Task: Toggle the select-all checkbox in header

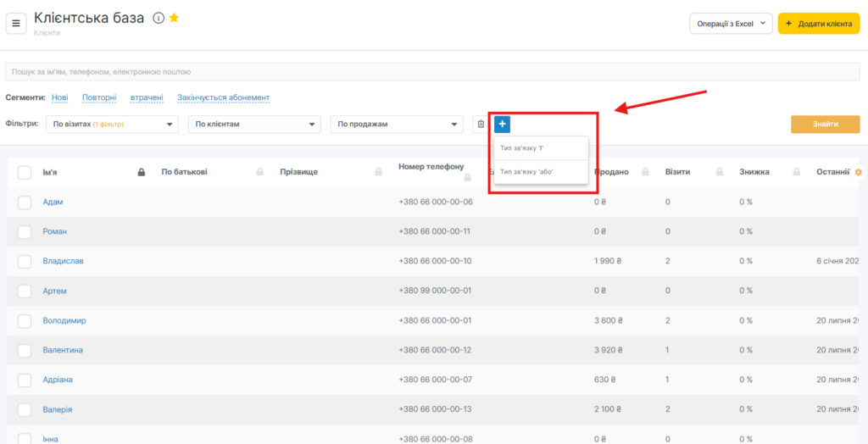Action: 25,172
